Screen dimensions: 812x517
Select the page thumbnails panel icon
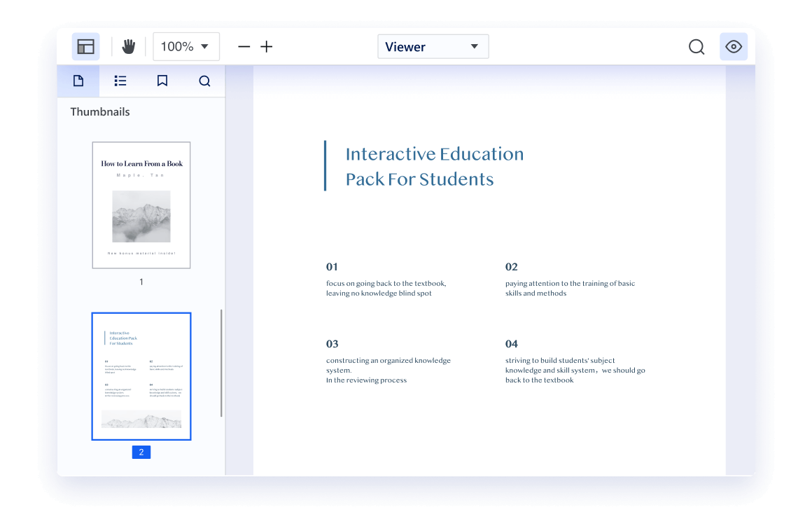78,81
